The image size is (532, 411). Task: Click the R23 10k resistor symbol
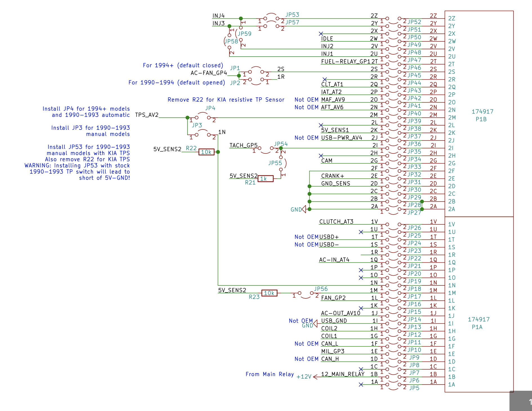coord(269,293)
